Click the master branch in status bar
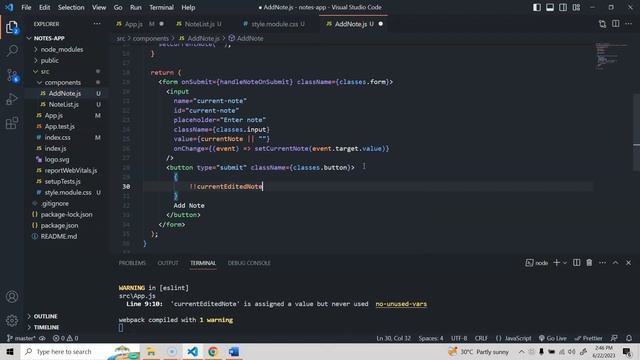Viewport: 640px width, 360px height. pos(21,338)
